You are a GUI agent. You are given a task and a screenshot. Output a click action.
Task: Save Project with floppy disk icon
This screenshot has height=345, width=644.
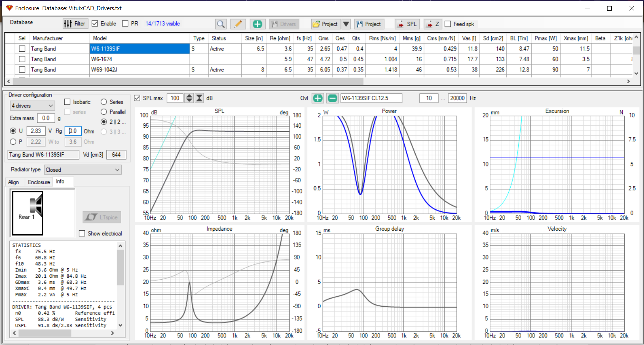click(369, 24)
